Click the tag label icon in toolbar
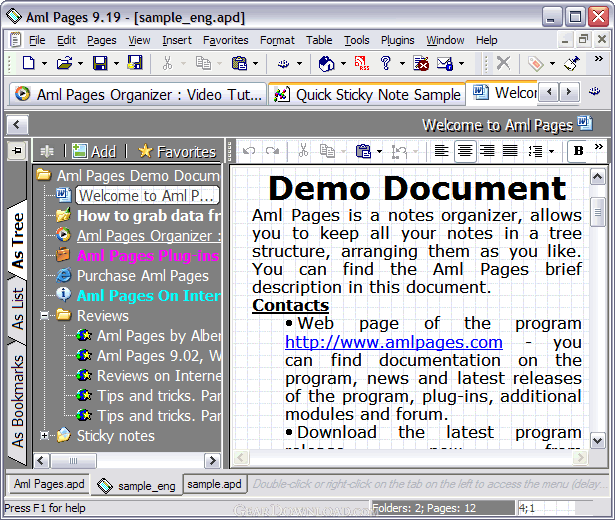This screenshot has height=520, width=615. click(x=535, y=63)
